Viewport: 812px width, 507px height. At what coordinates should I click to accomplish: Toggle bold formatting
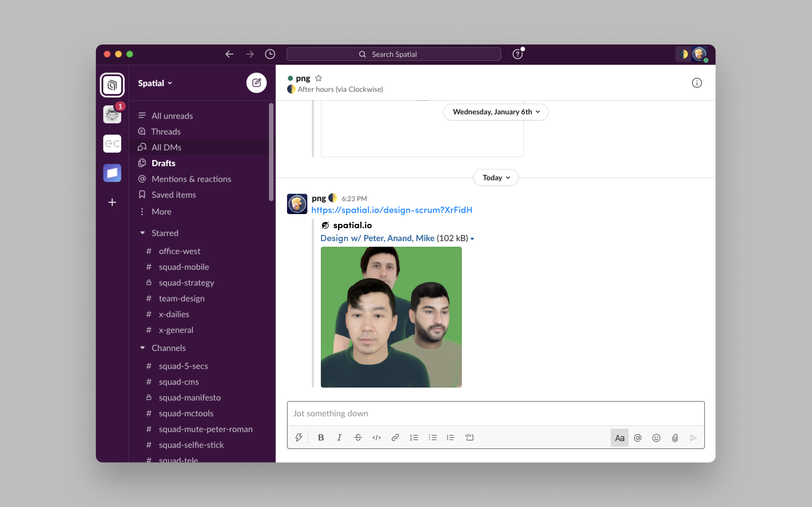321,437
